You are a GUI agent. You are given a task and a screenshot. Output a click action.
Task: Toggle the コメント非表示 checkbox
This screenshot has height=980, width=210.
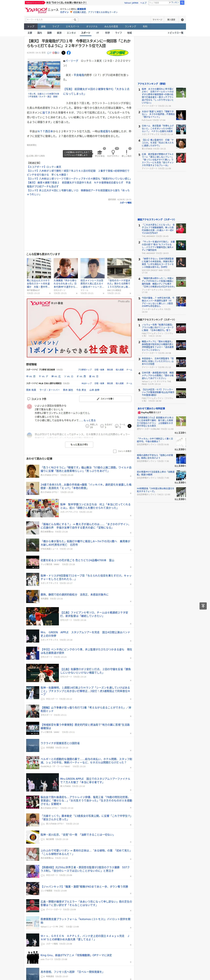click(115, 451)
